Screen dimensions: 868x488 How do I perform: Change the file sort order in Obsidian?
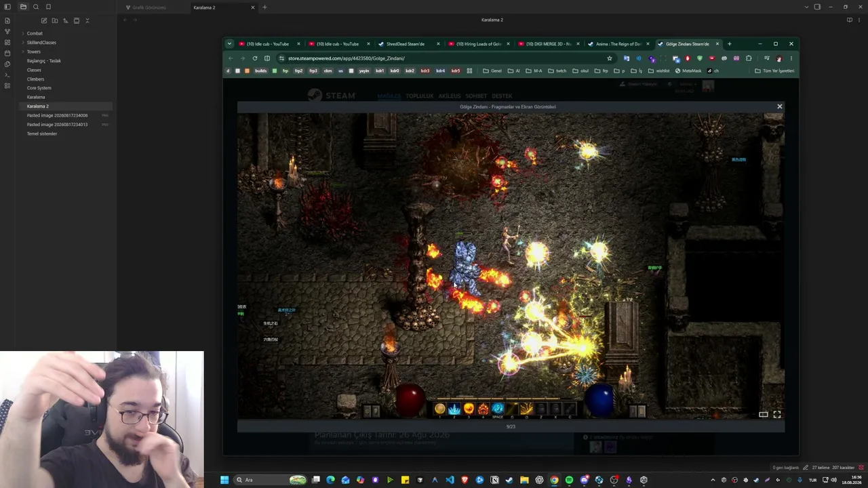tap(66, 20)
